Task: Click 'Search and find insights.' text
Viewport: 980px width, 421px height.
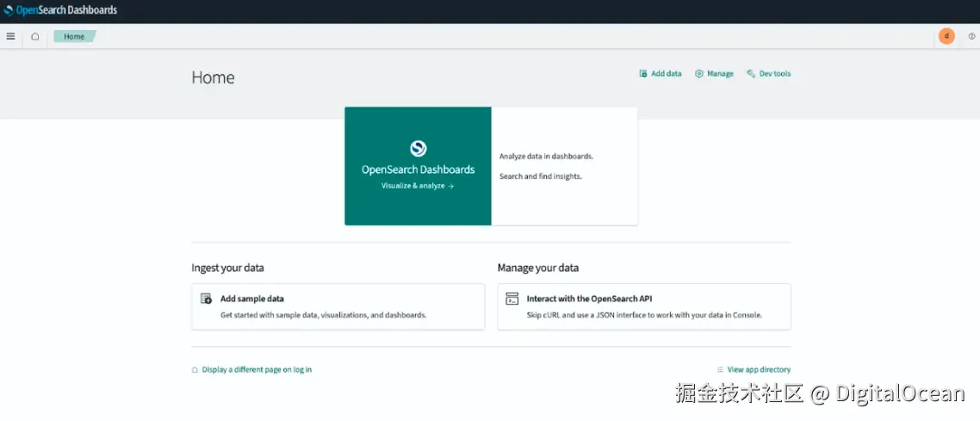Action: [x=541, y=176]
